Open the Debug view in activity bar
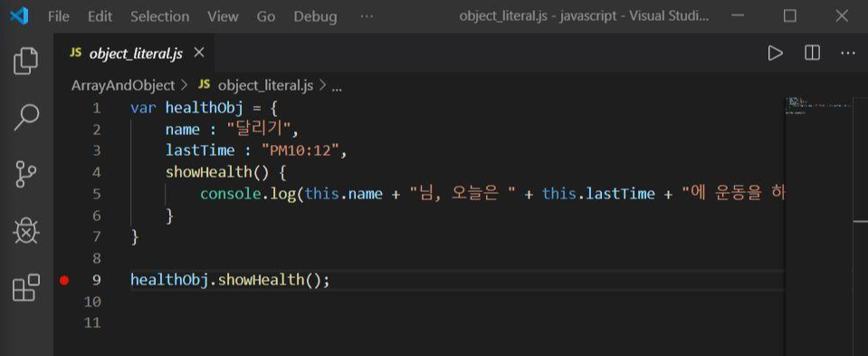 [26, 231]
